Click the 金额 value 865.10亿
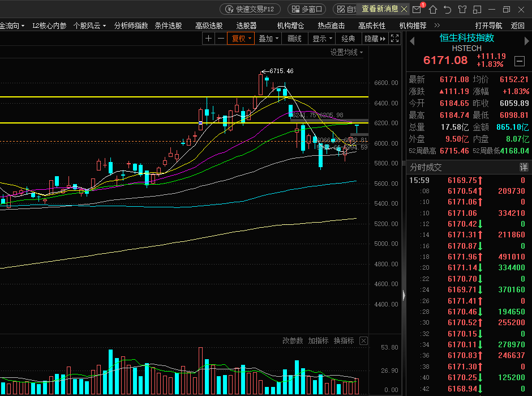The image size is (532, 396). (x=512, y=127)
